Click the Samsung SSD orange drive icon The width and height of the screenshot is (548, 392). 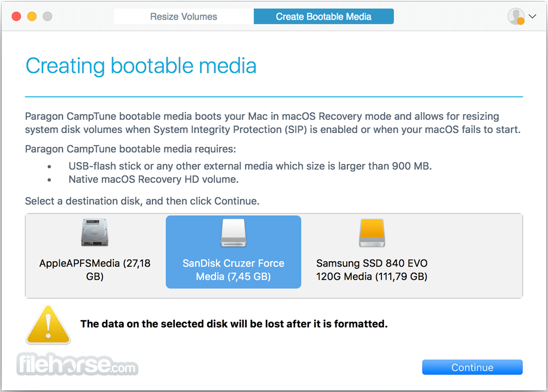click(x=372, y=233)
